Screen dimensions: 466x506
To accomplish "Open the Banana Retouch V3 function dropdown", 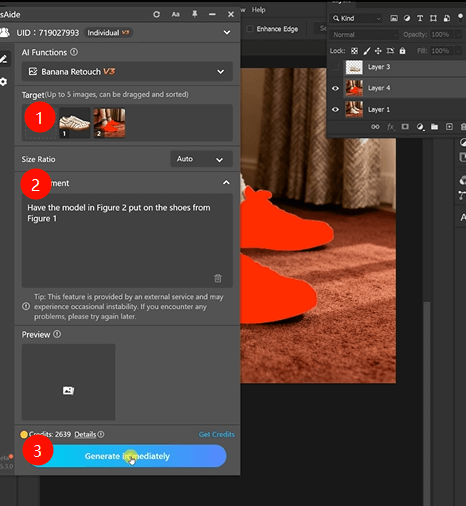I will click(127, 72).
